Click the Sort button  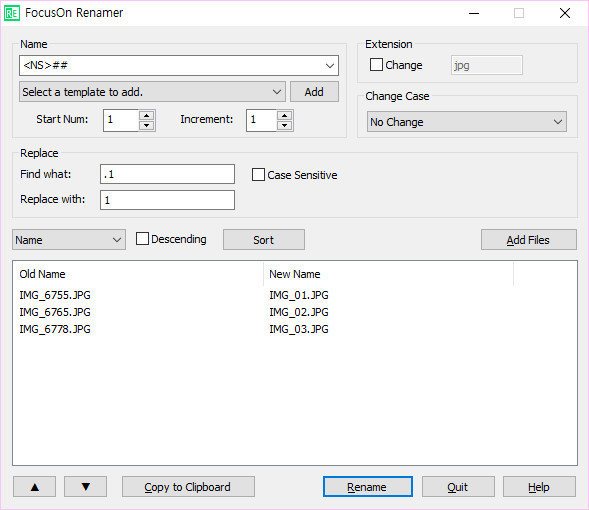pos(264,240)
